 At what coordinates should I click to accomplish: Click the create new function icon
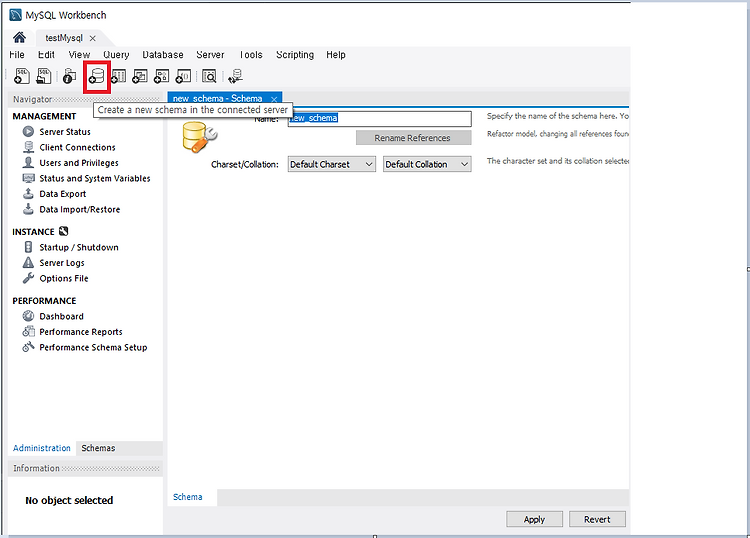pos(183,76)
